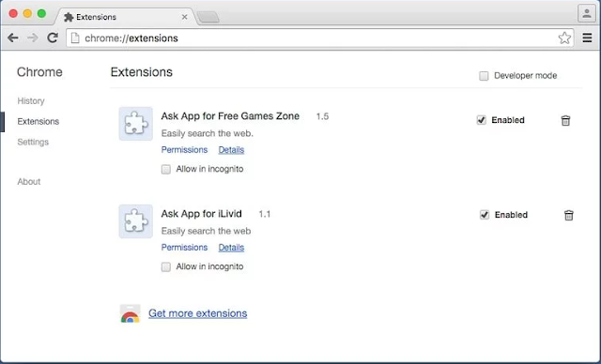Viewport: 601px width, 364px height.
Task: Open Settings from the sidebar
Action: click(x=33, y=142)
